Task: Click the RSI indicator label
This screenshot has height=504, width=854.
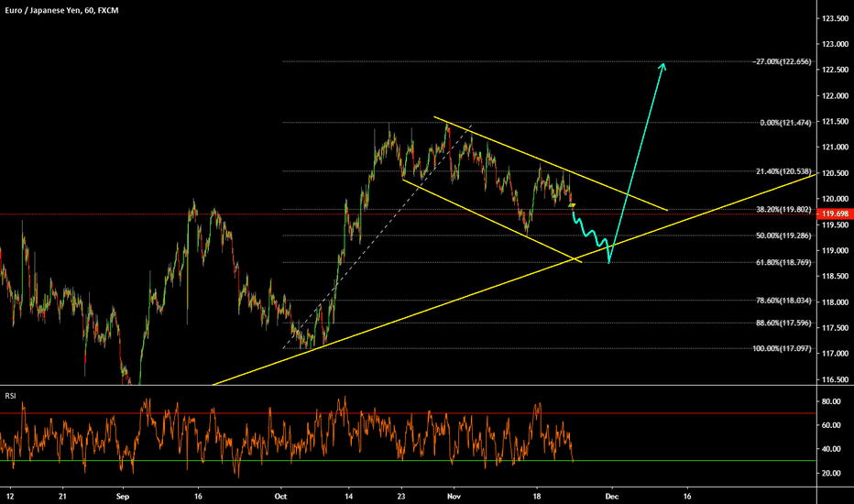Action: [9, 396]
